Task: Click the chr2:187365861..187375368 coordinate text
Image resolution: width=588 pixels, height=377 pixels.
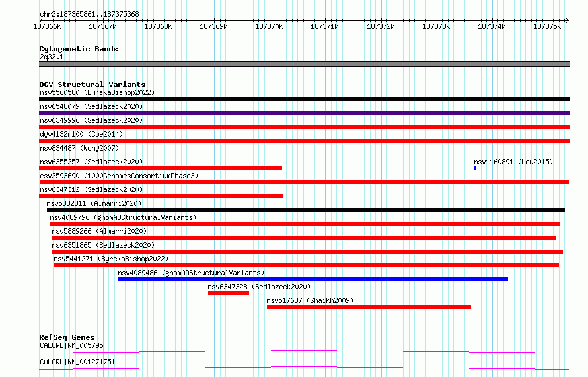Action: 89,15
